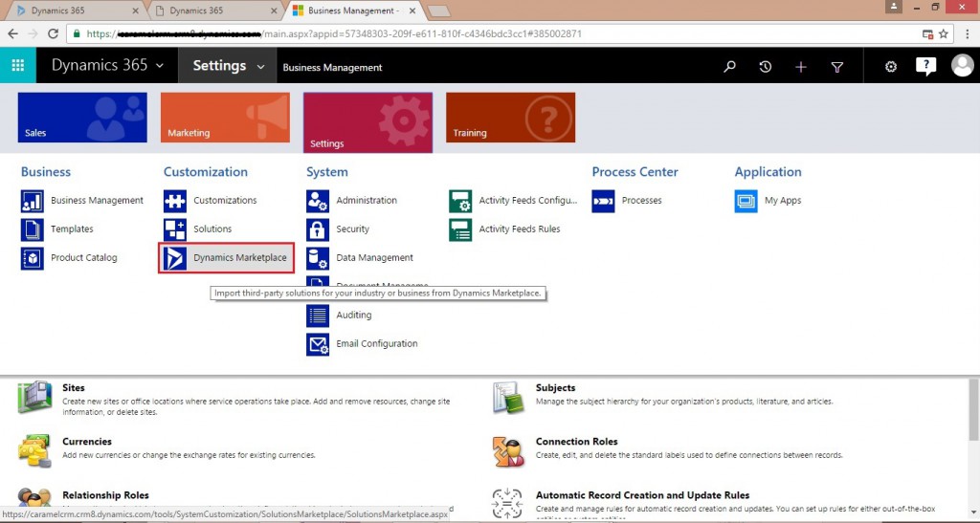Open recently viewed items clock icon
Viewport: 980px width, 523px height.
[765, 66]
